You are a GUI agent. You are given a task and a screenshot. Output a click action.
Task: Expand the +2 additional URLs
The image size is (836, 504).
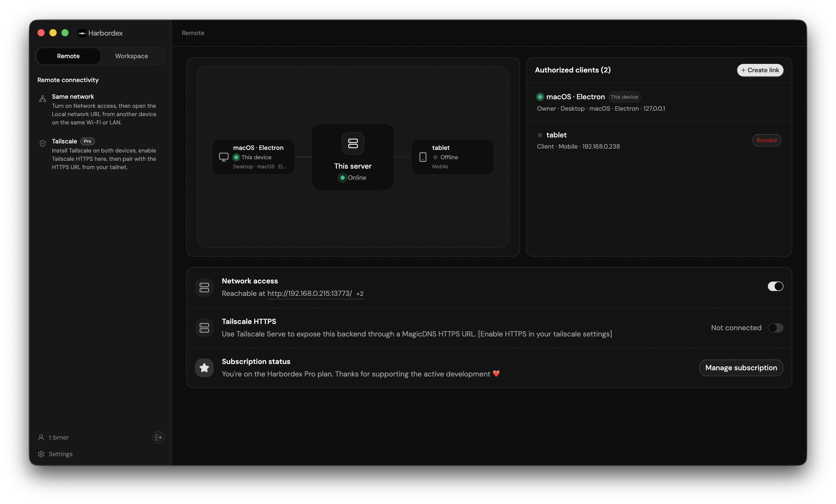point(360,294)
